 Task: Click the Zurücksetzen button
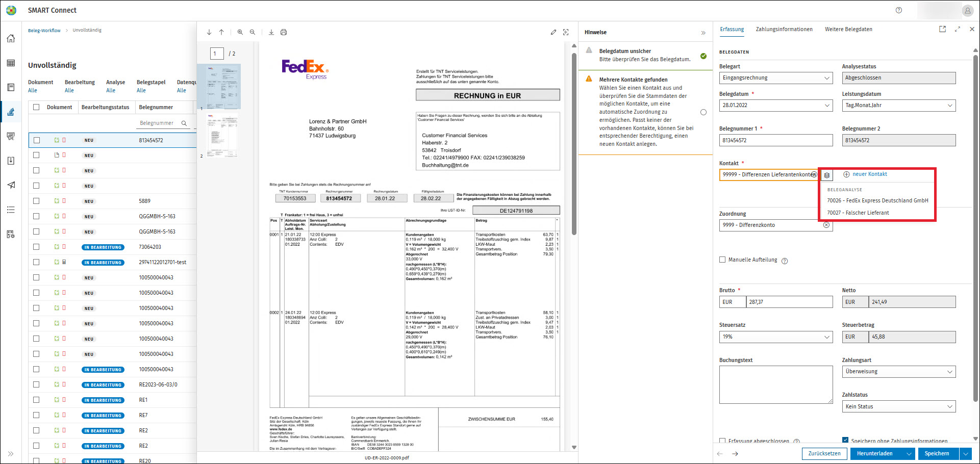pyautogui.click(x=824, y=454)
